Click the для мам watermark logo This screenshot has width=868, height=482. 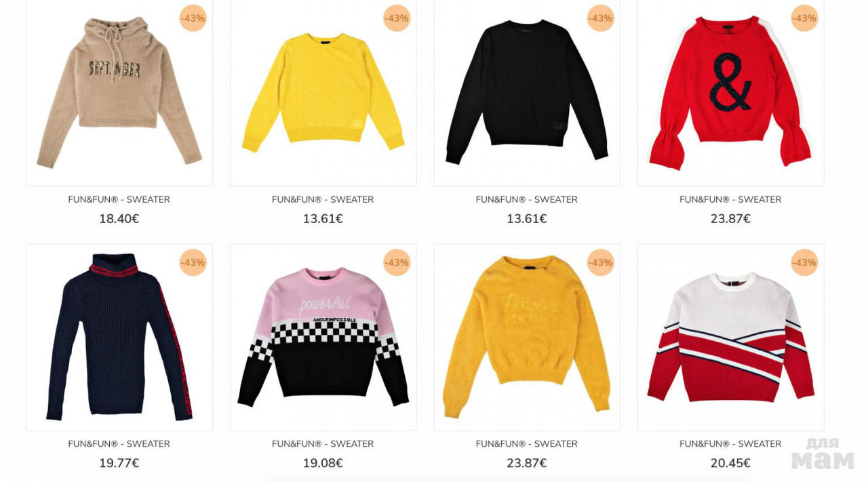click(x=823, y=453)
